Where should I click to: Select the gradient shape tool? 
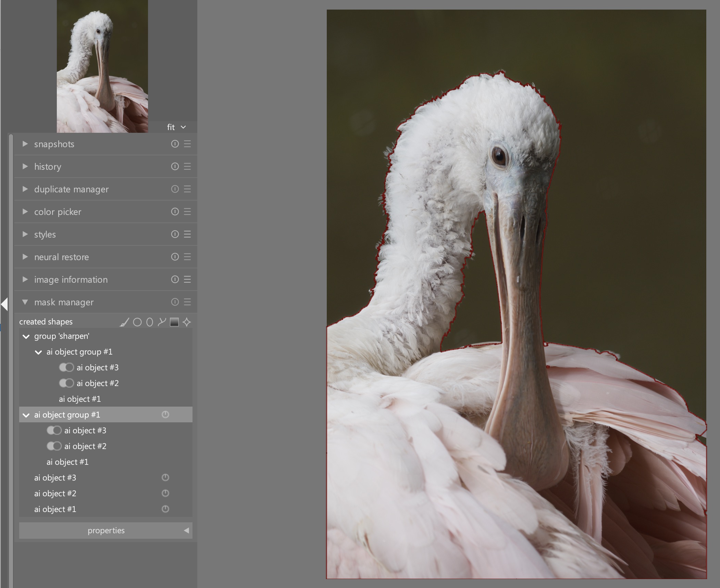point(174,322)
